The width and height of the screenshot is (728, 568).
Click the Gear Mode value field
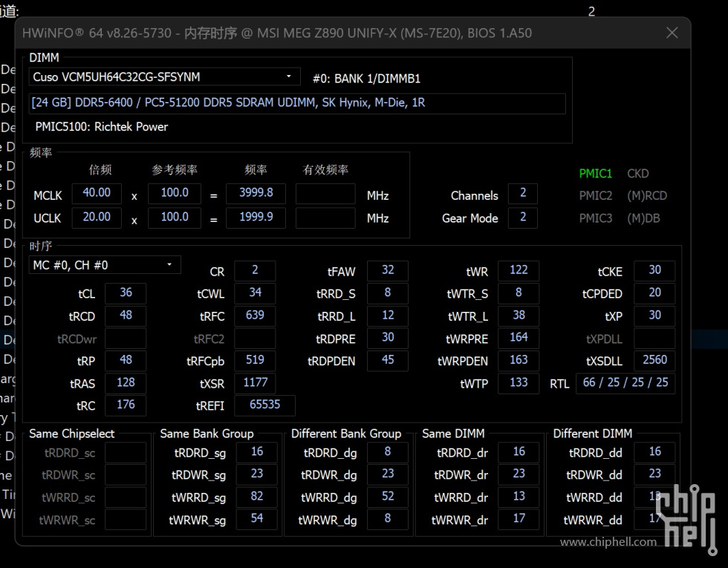click(523, 218)
